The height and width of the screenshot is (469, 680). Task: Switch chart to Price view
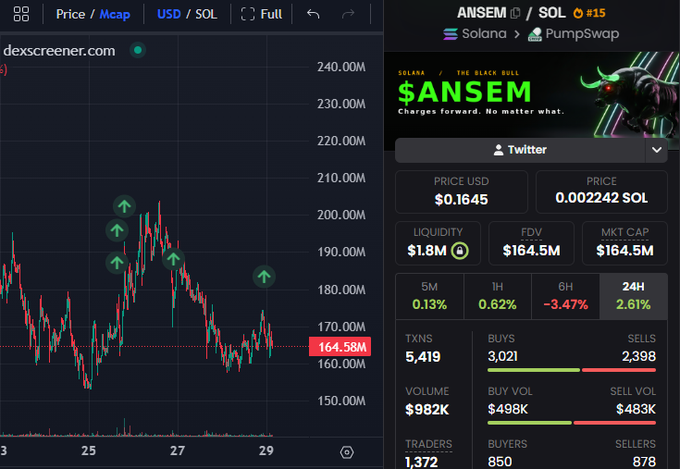point(70,14)
